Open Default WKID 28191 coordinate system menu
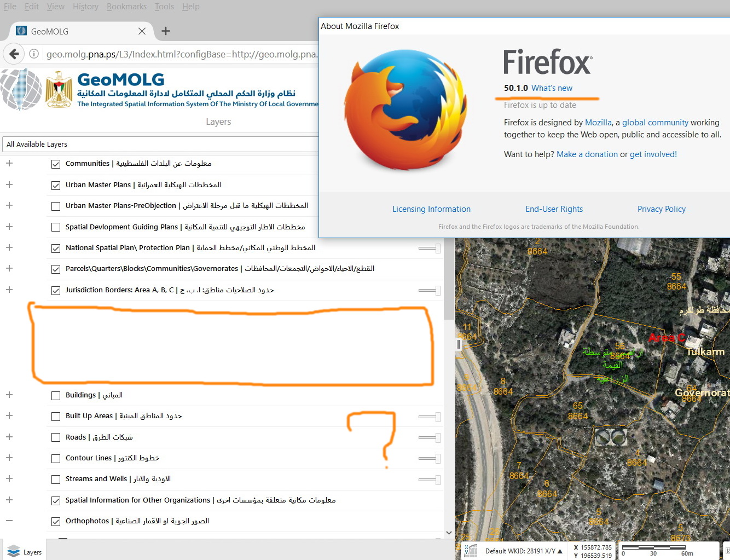Screen dimensions: 730x560 coord(524,551)
